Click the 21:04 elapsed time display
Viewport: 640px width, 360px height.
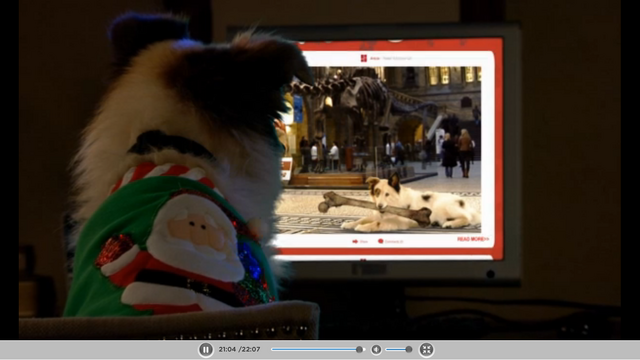(227, 349)
